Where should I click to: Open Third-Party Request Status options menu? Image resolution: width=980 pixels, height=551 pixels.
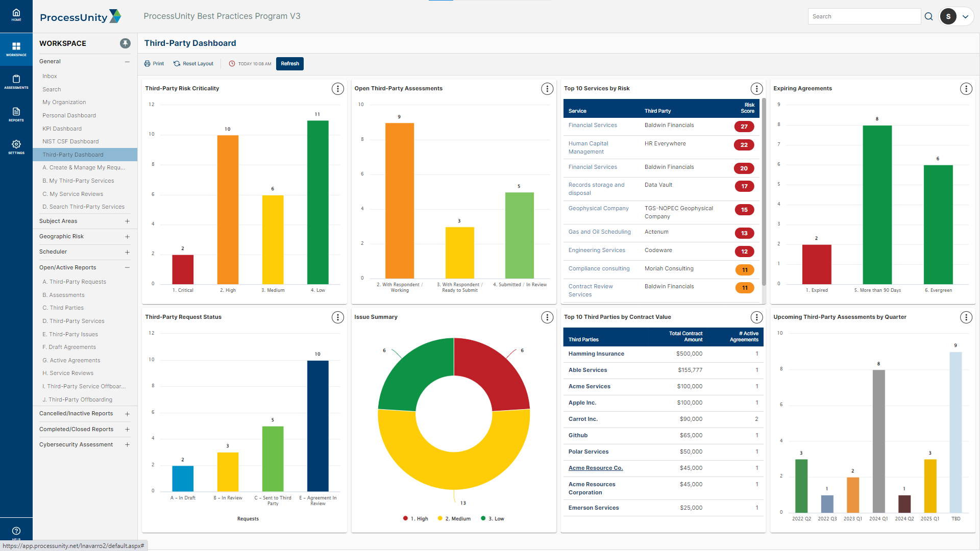coord(337,317)
